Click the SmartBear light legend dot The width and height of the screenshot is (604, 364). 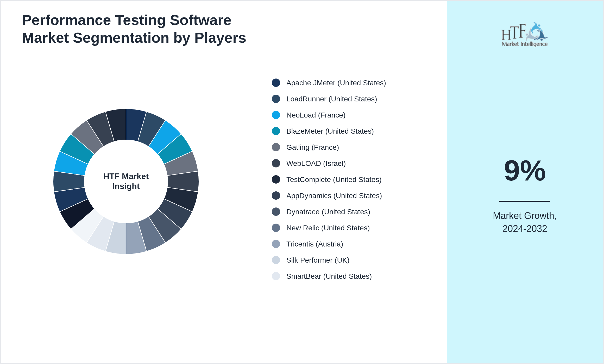(x=276, y=276)
